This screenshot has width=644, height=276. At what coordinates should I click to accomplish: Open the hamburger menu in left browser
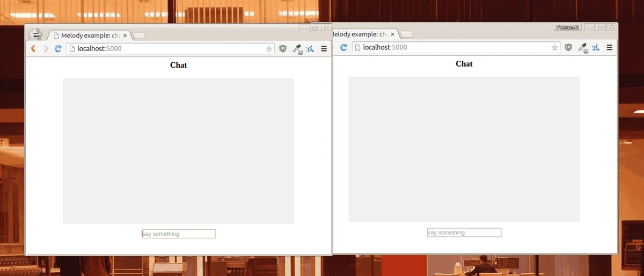(x=324, y=49)
